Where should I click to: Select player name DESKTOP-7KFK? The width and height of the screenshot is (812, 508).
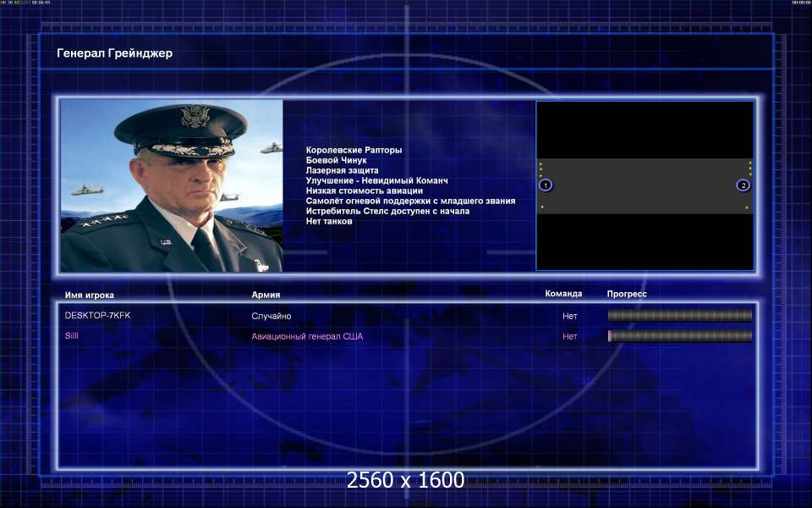point(97,316)
